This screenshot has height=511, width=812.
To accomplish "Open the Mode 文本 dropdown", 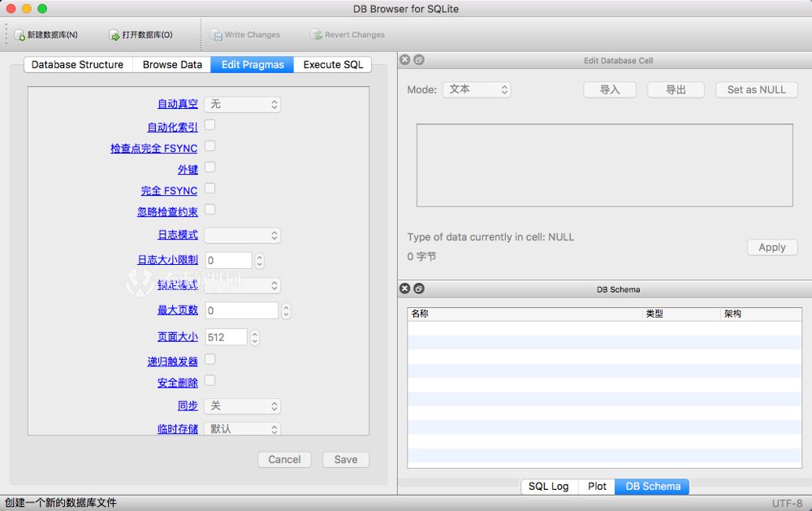I will [x=477, y=89].
